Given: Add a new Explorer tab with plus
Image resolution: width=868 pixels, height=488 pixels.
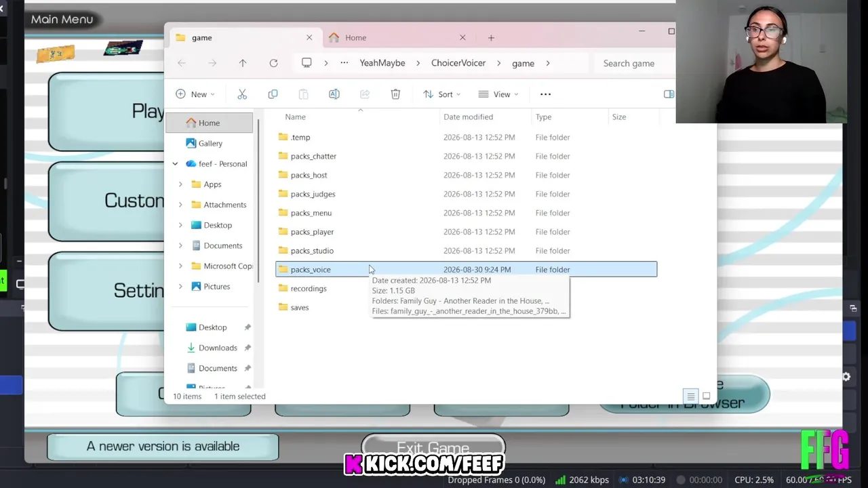Looking at the screenshot, I should pyautogui.click(x=491, y=38).
